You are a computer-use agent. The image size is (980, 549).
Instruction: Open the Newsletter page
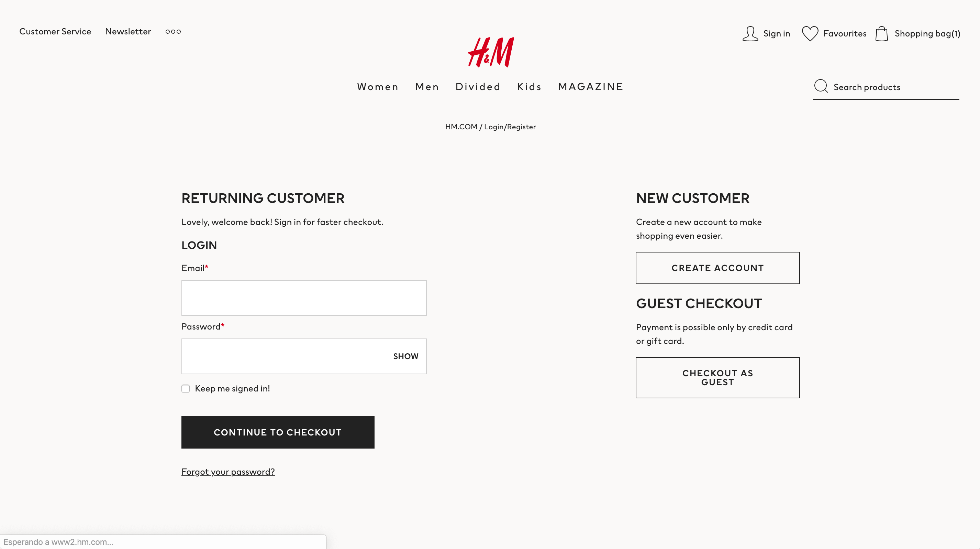pyautogui.click(x=128, y=32)
